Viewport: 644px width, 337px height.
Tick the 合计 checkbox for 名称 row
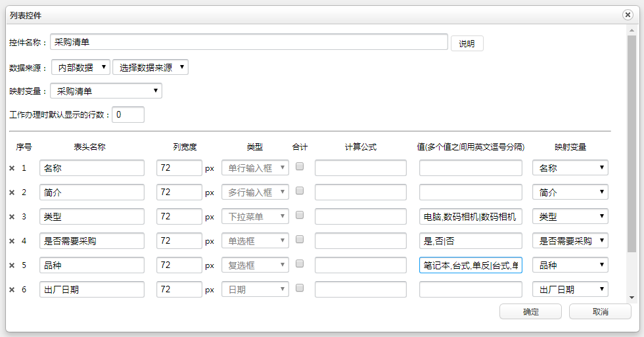(300, 167)
